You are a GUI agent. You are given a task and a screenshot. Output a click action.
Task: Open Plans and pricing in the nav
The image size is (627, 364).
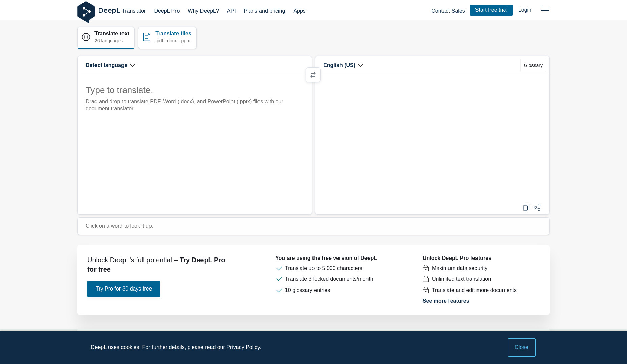point(265,11)
